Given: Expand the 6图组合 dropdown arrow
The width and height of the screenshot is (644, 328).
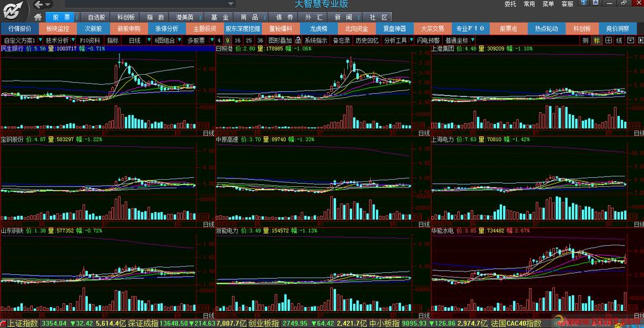Looking at the screenshot, I should point(180,40).
